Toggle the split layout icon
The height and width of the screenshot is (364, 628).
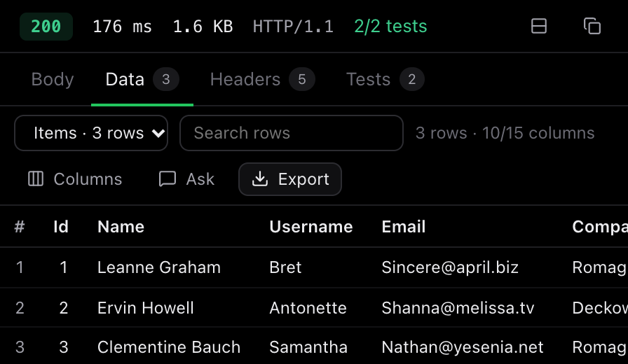[539, 27]
